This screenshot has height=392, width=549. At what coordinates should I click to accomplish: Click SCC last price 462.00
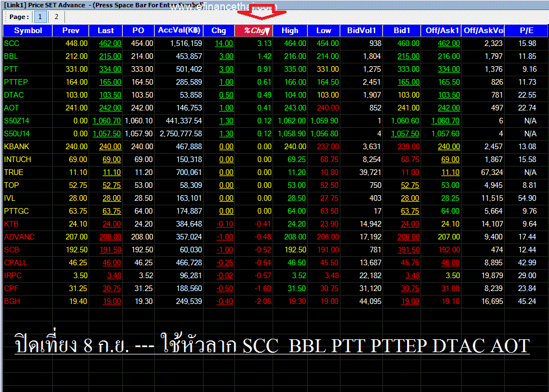[x=110, y=43]
